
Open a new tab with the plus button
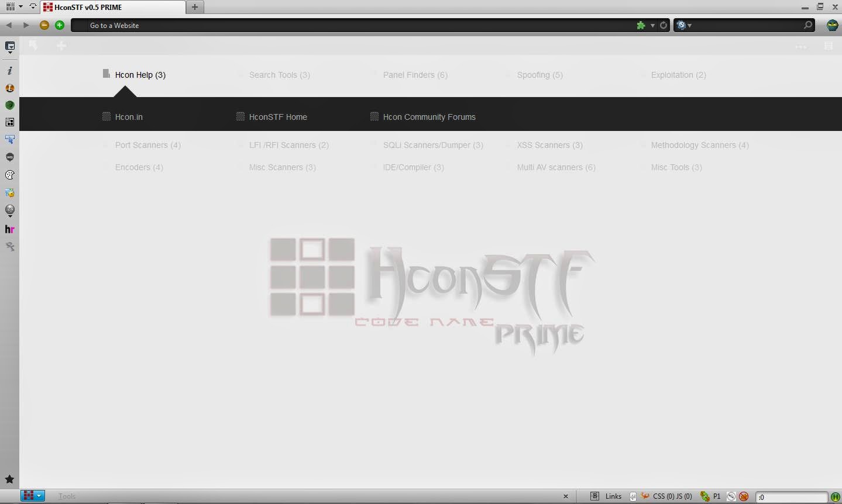195,7
